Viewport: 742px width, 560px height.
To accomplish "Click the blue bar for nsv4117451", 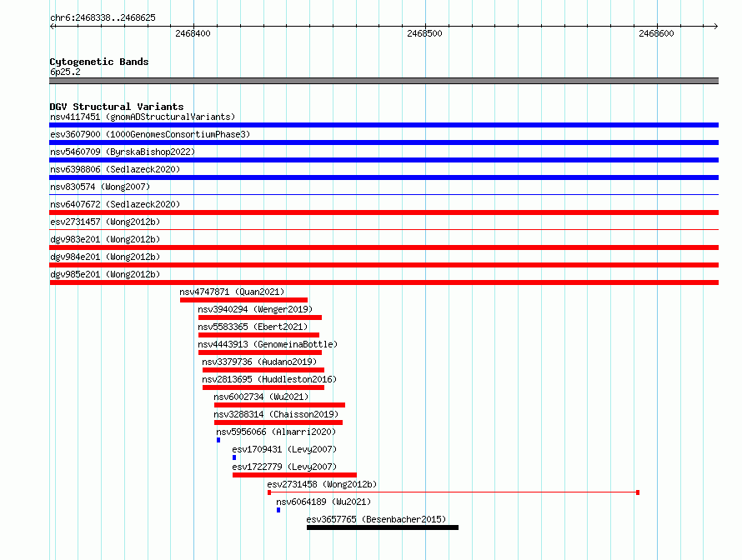I will click(384, 125).
